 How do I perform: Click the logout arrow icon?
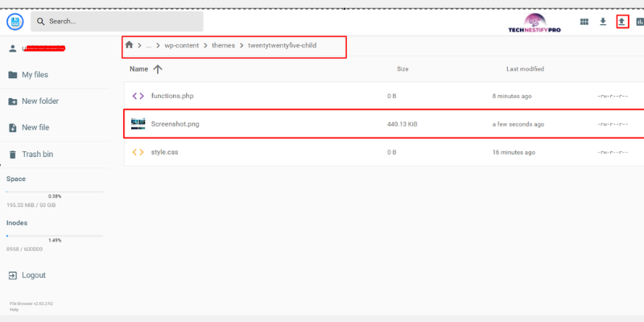tap(13, 275)
